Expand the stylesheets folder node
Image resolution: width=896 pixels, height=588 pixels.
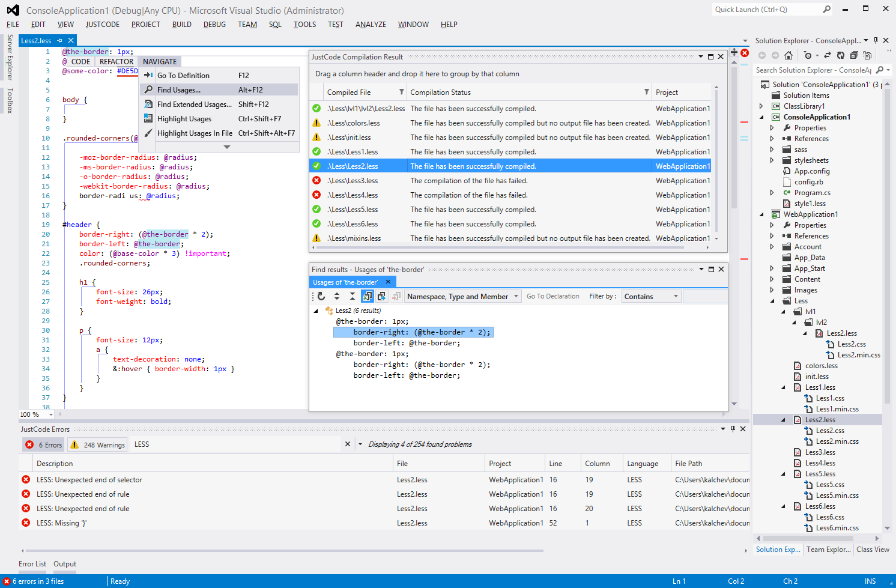point(772,160)
